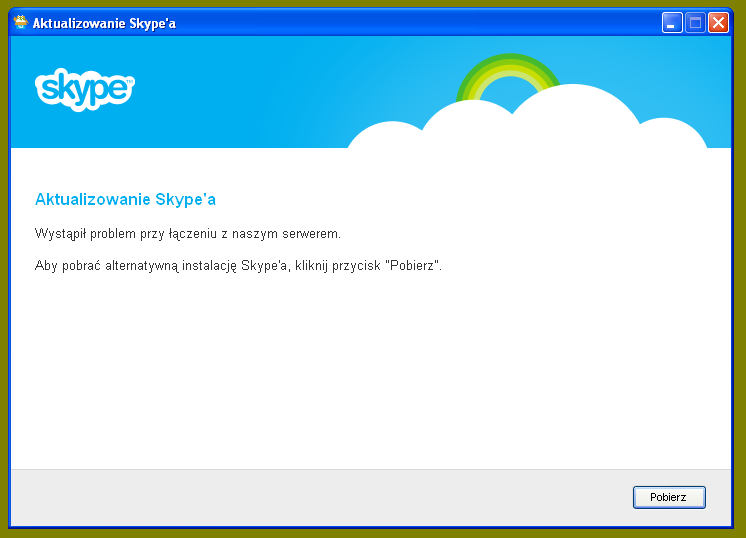The height and width of the screenshot is (538, 746).
Task: Click text "Wystąpił problem przy łączeniu z naszym serwerem."
Action: (x=187, y=234)
